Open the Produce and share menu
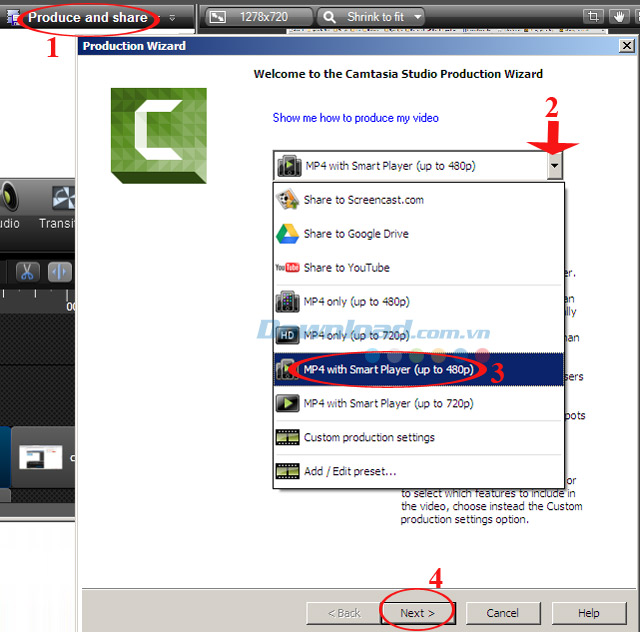The image size is (640, 632). point(87,18)
